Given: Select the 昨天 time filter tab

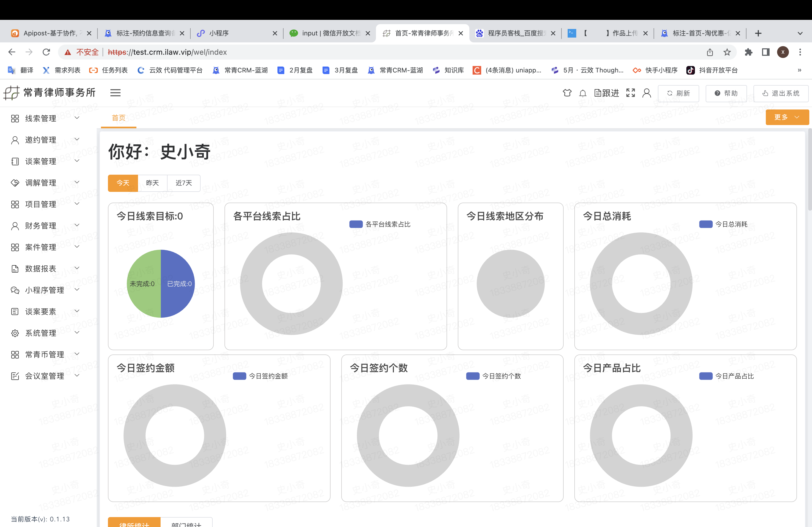Looking at the screenshot, I should (153, 183).
